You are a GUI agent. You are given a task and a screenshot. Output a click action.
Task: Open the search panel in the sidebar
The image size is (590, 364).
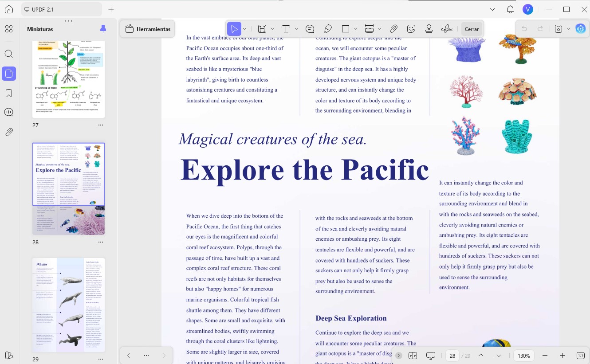tap(9, 54)
